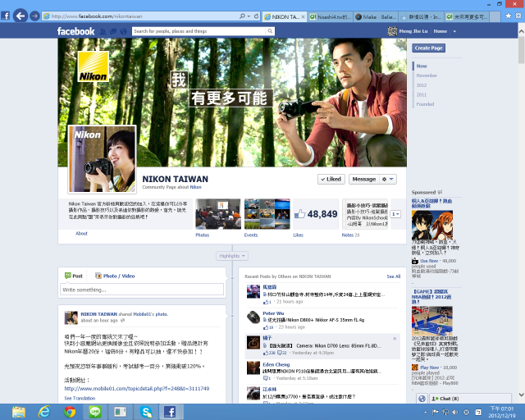Image resolution: width=525 pixels, height=420 pixels.
Task: Click the thumbs-up Likes icon beside 48,849
Action: coord(300,214)
